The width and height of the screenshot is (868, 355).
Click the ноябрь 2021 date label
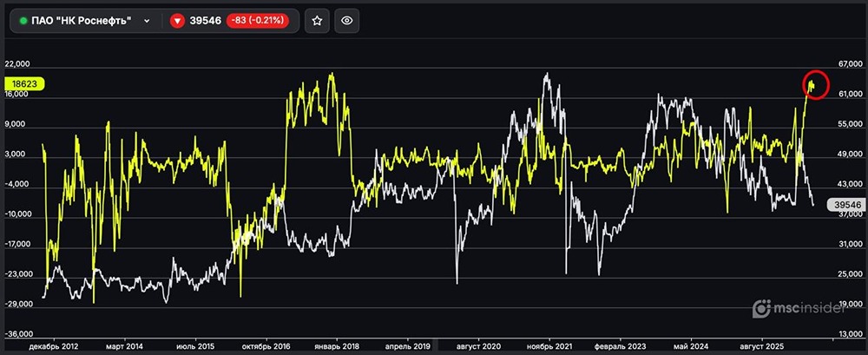pos(549,346)
